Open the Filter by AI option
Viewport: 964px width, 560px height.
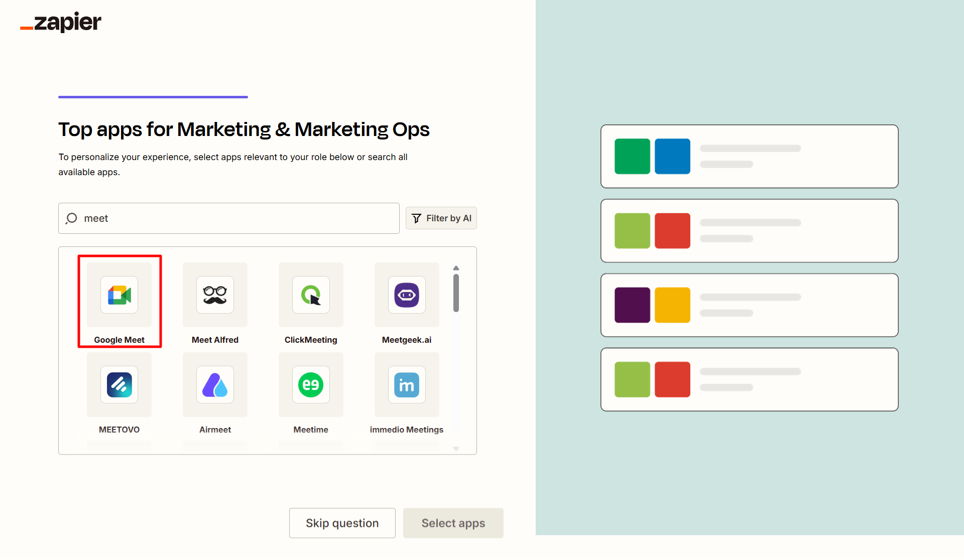pyautogui.click(x=441, y=218)
